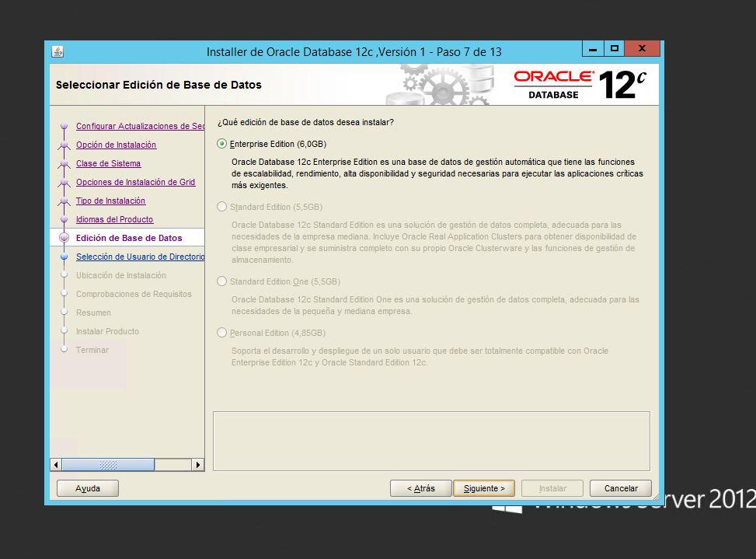Proceed with the Siguiente button
This screenshot has height=559, width=756.
click(x=484, y=488)
